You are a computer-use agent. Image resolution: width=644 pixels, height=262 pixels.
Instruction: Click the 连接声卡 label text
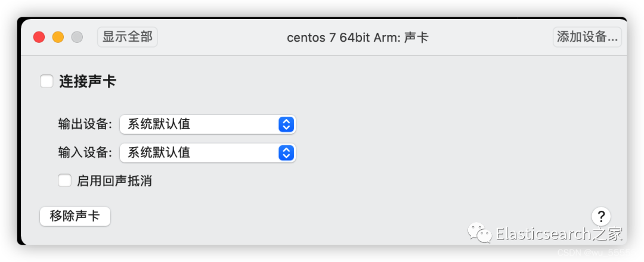87,82
